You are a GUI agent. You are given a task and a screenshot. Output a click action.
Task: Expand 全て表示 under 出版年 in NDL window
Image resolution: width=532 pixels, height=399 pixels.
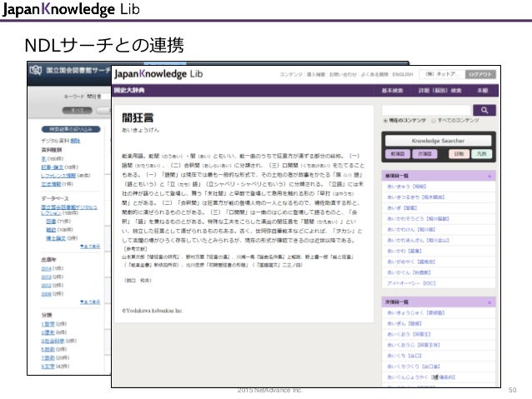pyautogui.click(x=90, y=302)
